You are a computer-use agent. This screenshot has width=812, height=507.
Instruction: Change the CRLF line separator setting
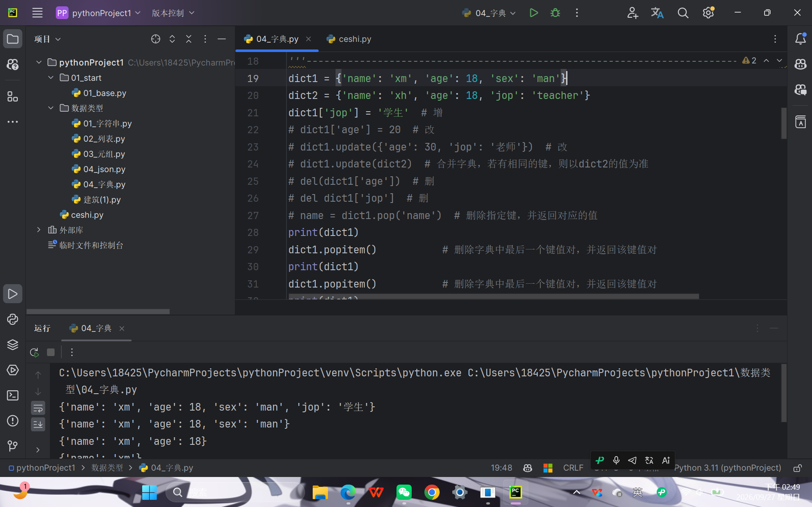point(573,468)
